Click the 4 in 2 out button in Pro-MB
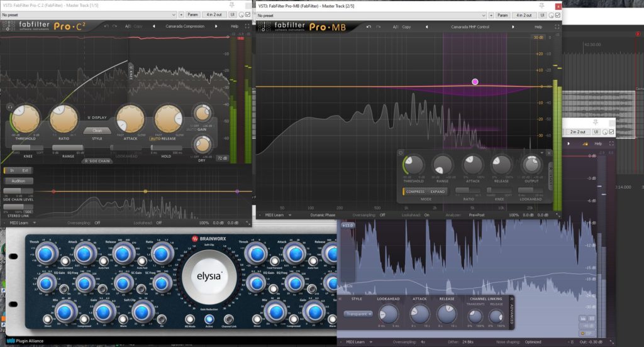Screen dimensions: 644x347 [x=524, y=15]
